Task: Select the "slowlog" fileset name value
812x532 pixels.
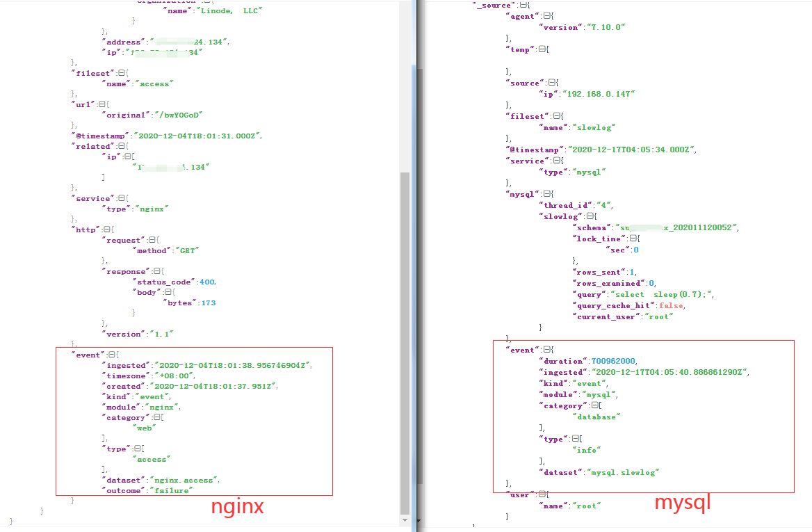Action: click(x=594, y=127)
